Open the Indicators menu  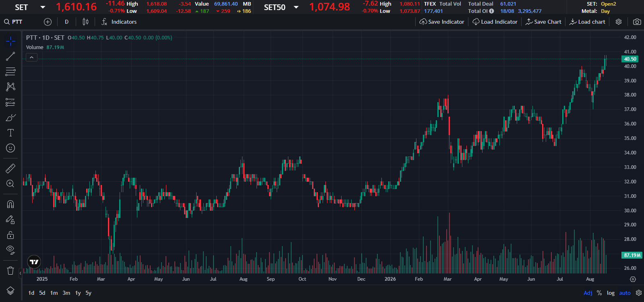click(119, 22)
